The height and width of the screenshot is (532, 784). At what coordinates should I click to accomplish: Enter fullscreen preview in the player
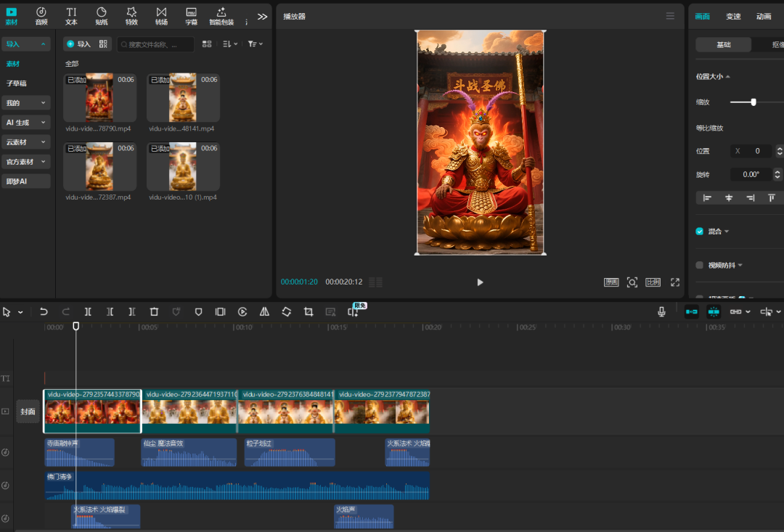tap(674, 282)
